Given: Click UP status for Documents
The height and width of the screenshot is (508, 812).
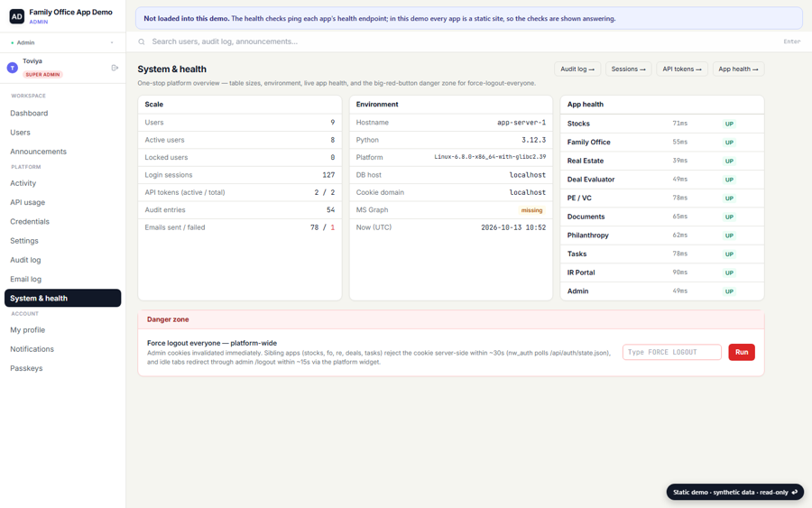Looking at the screenshot, I should pos(729,217).
